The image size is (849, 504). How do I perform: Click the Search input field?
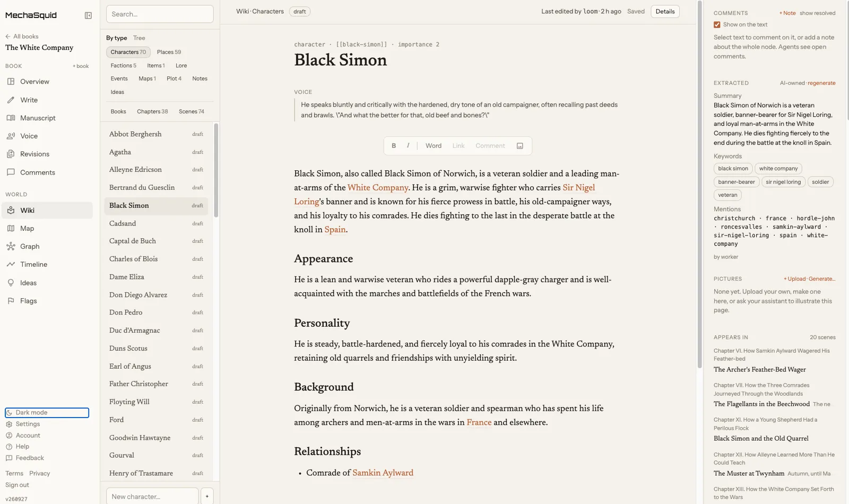point(160,14)
